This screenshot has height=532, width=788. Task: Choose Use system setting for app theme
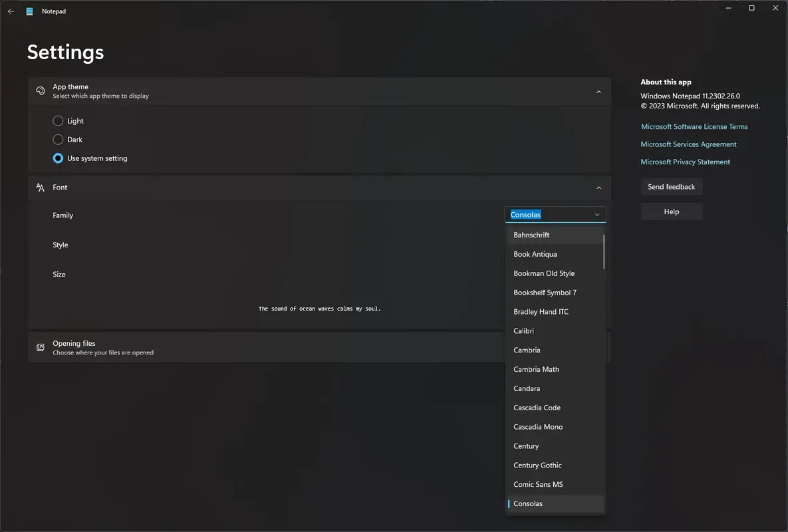pos(59,158)
